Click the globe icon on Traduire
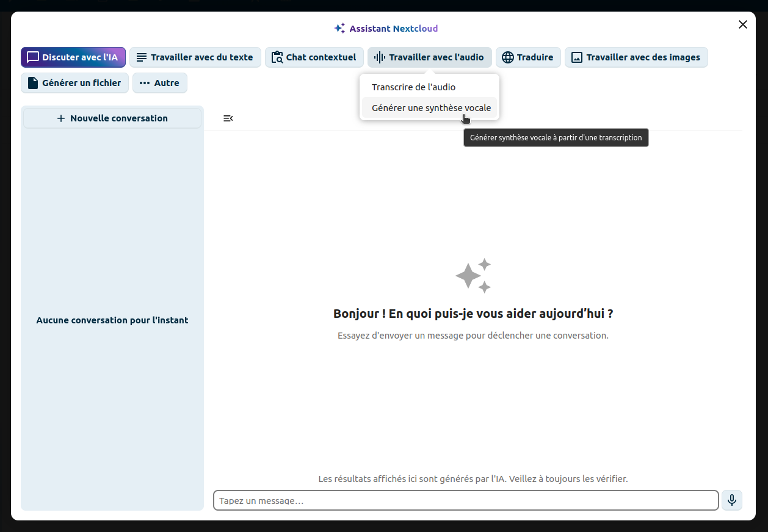The image size is (768, 532). pos(507,57)
